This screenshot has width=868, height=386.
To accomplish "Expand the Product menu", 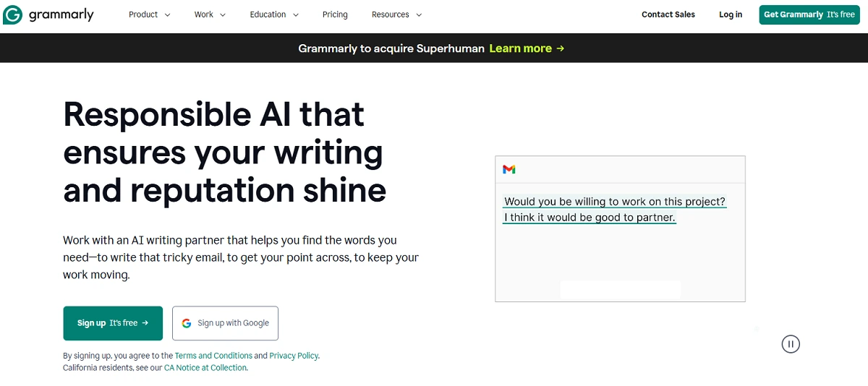I will (150, 14).
